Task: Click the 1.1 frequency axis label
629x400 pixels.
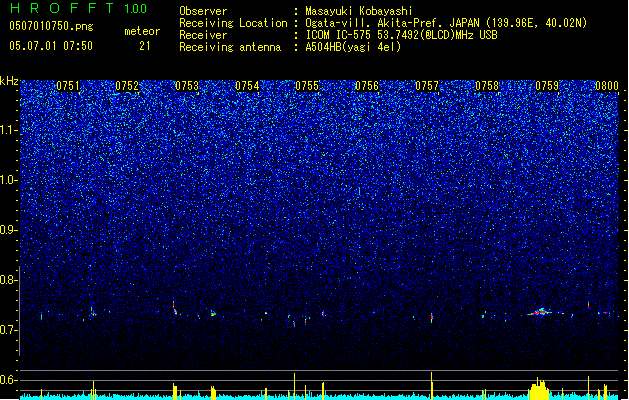Action: tap(9, 130)
